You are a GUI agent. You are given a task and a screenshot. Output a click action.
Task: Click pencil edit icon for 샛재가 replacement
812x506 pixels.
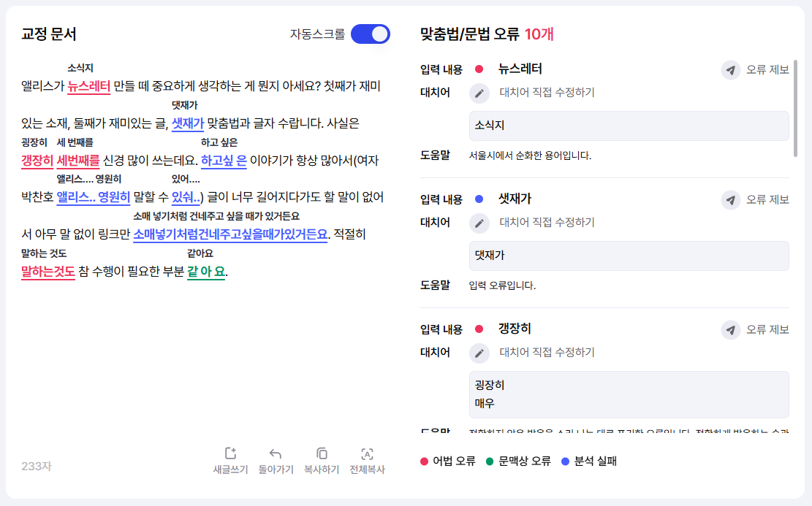(479, 223)
